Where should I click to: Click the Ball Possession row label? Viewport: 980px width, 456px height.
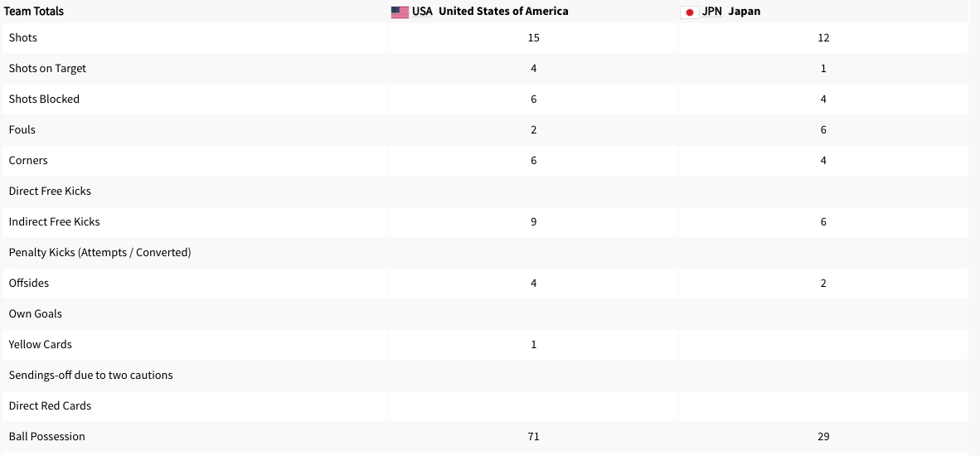tap(47, 436)
